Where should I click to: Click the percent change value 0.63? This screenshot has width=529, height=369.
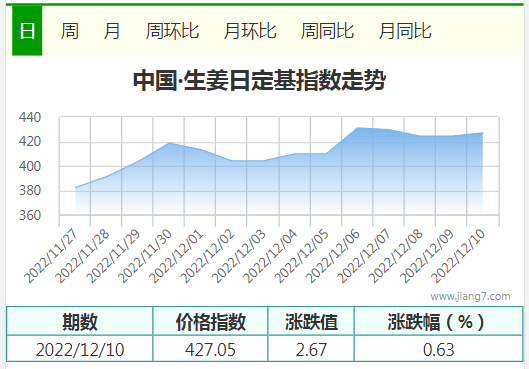[439, 349]
